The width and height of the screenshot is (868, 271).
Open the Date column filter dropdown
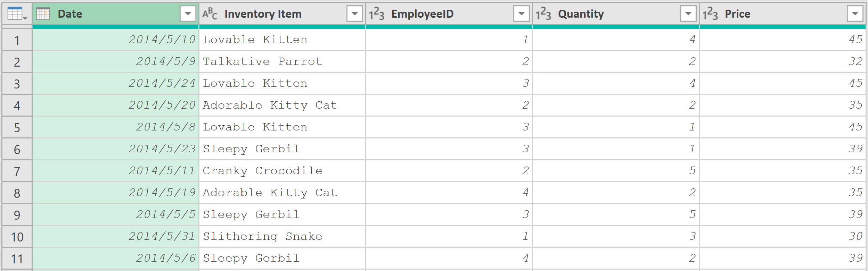coord(188,14)
